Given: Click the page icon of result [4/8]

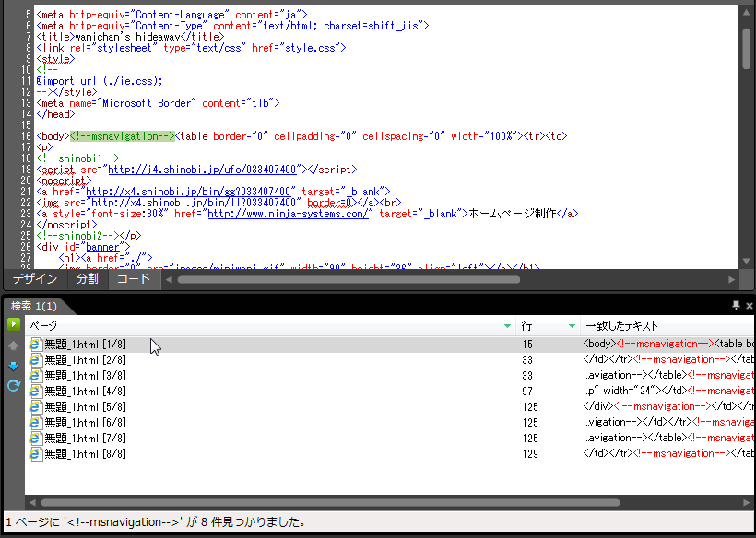Looking at the screenshot, I should (35, 392).
